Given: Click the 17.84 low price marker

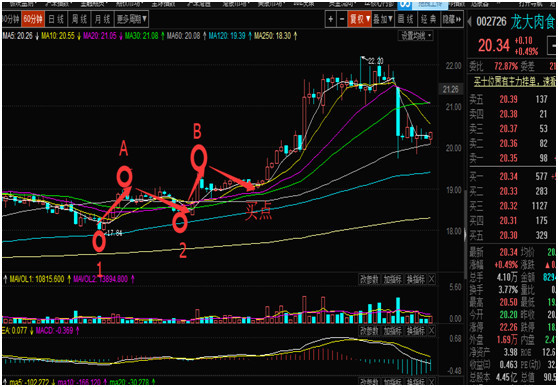Looking at the screenshot, I should (114, 234).
